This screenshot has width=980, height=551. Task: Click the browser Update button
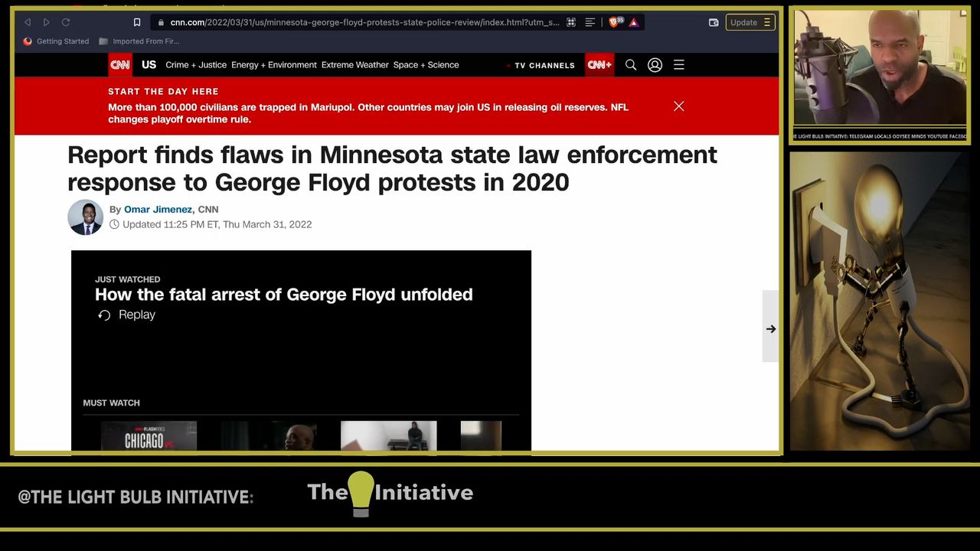[x=750, y=23]
